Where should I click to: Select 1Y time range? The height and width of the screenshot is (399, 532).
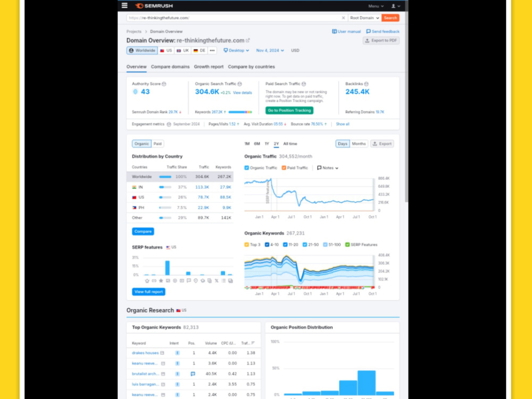point(267,144)
